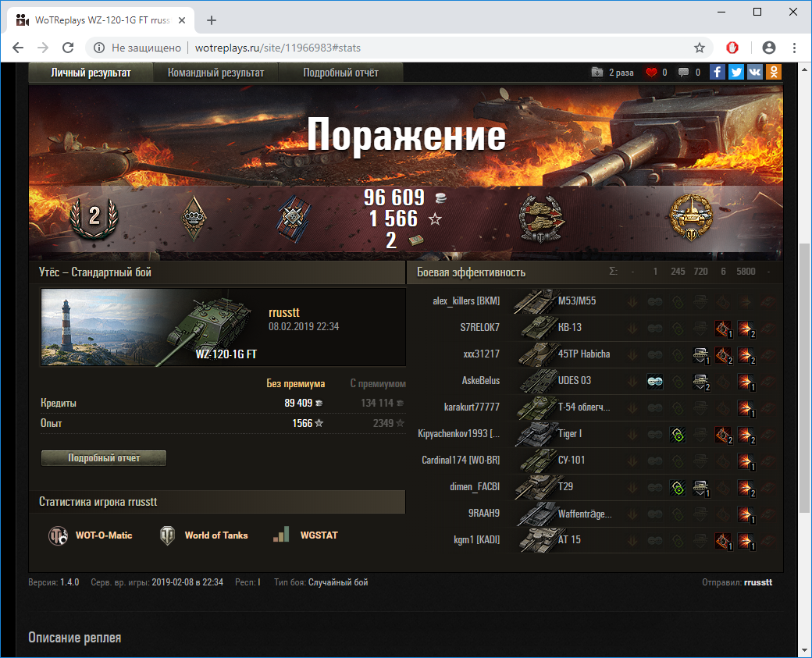Viewport: 812px width, 658px height.
Task: Click the laurel wreath rank 2 medal
Action: point(94,218)
